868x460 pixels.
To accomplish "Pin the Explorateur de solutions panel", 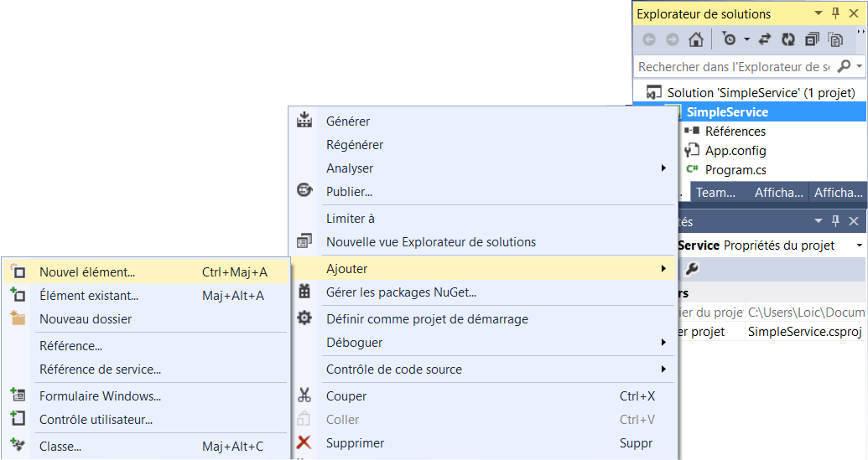I will click(835, 13).
